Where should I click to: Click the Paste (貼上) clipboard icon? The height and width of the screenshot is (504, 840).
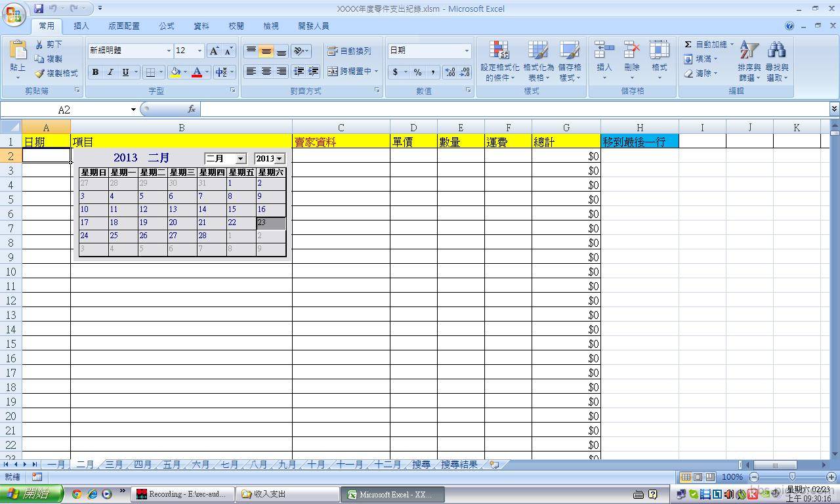tap(18, 50)
